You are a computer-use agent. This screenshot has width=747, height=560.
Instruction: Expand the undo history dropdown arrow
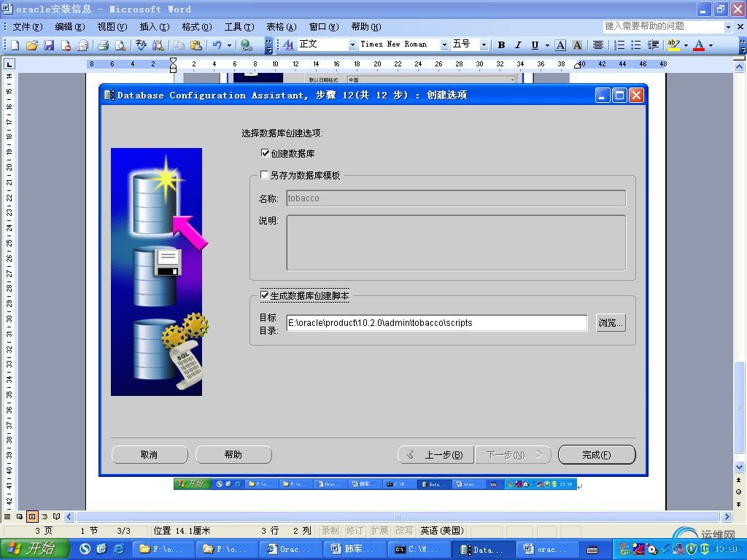coord(229,44)
